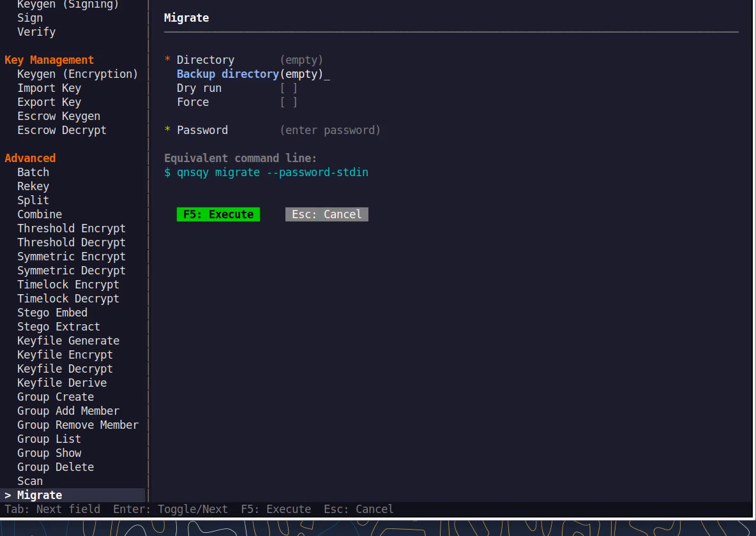Click the Password entry field
The width and height of the screenshot is (756, 536).
click(x=330, y=130)
